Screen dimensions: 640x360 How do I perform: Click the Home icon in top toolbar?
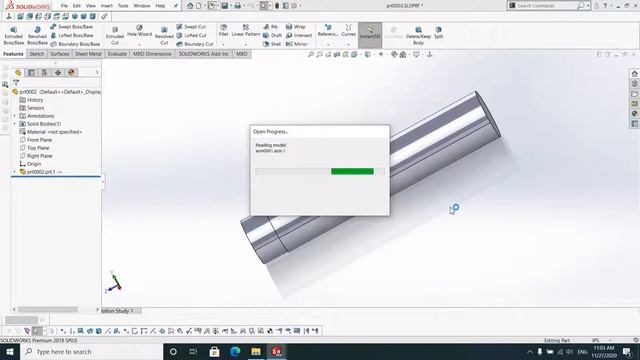coord(190,6)
